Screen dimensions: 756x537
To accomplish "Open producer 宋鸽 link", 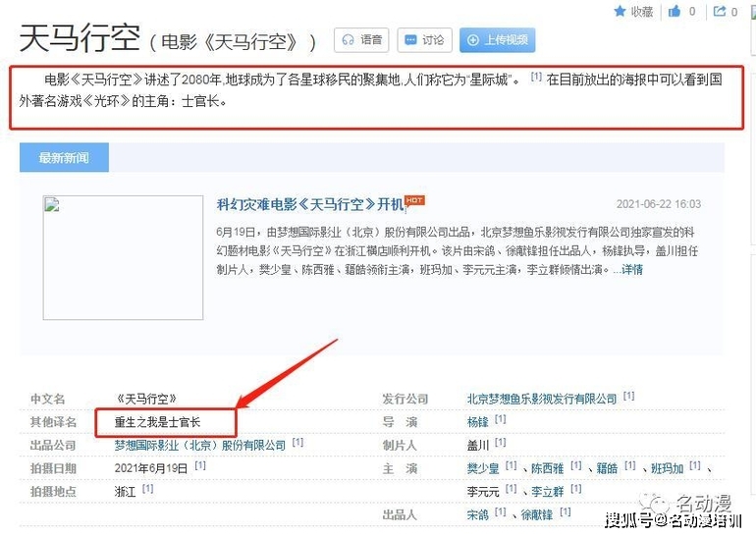I will pos(477,514).
